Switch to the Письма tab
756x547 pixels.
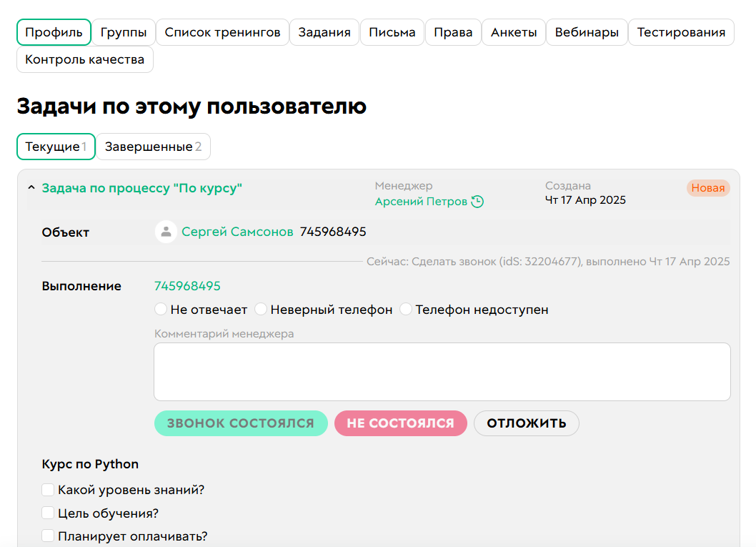tap(392, 31)
